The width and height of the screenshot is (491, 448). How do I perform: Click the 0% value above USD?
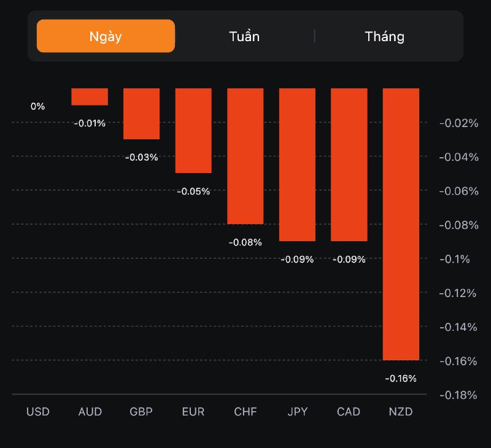[x=38, y=106]
